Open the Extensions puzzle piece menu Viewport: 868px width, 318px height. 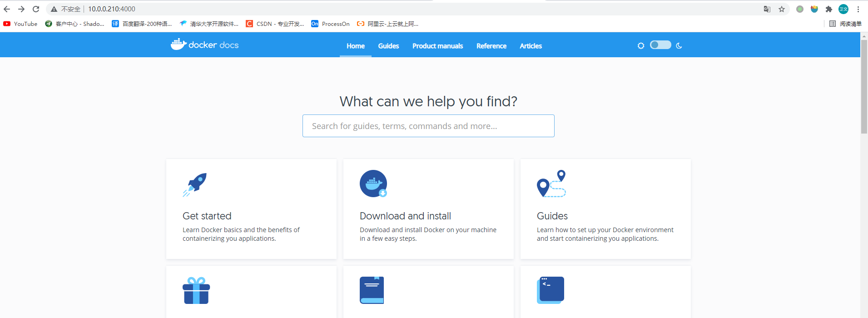[x=829, y=9]
